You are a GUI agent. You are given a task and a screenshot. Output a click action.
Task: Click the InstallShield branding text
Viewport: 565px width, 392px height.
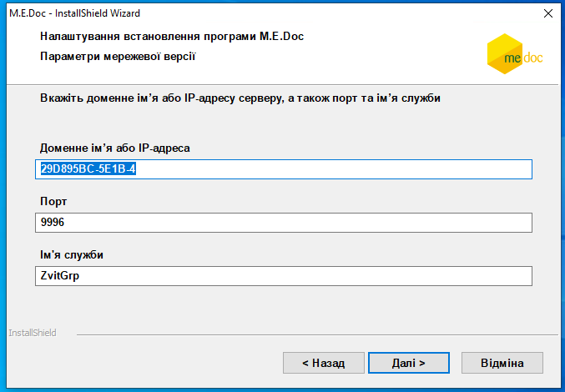point(32,333)
